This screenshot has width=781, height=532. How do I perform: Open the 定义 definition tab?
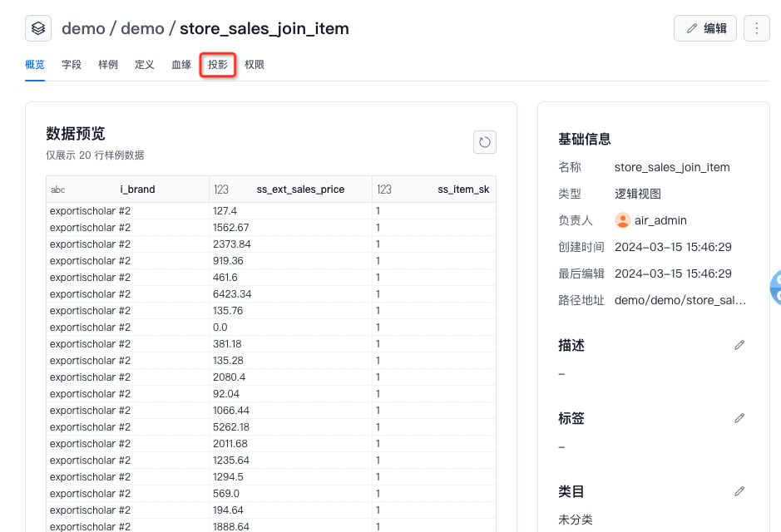[x=145, y=65]
